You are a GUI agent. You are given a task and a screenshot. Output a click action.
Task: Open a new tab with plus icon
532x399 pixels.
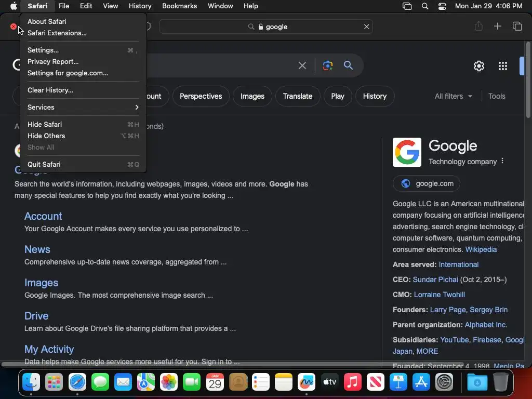[497, 26]
